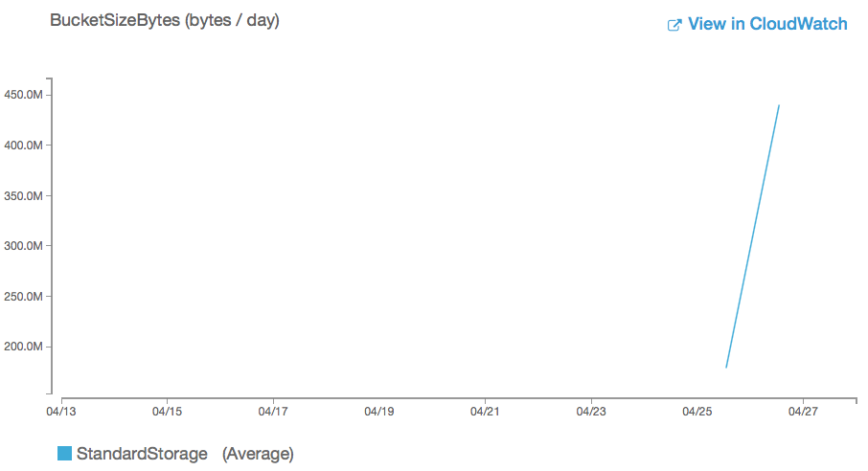
Task: Select the 04/23 date marker
Action: 591,412
